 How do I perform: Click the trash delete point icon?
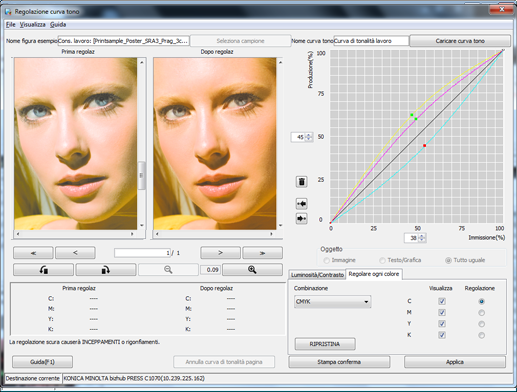pos(301,182)
